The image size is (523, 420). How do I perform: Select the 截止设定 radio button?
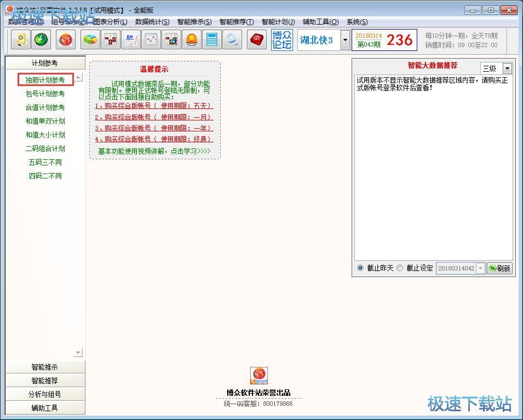400,268
